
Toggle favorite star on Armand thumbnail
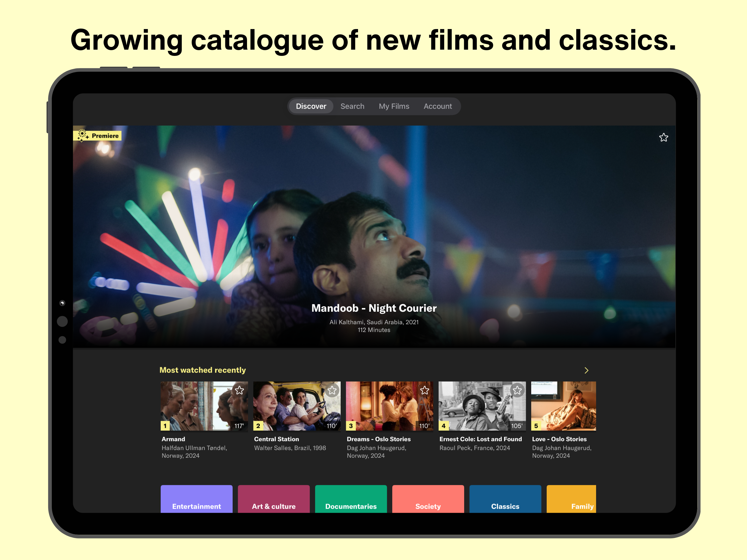click(x=239, y=390)
